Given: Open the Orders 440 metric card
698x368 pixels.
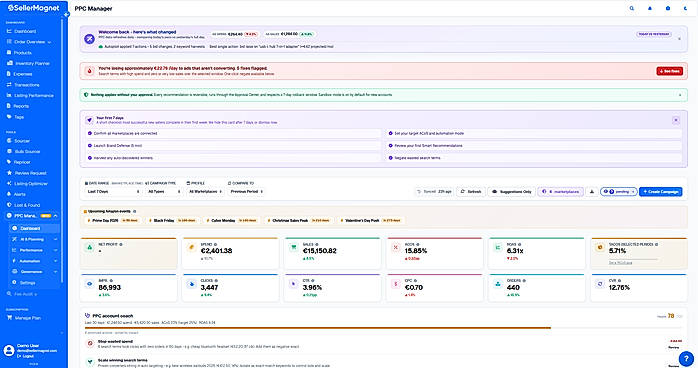Looking at the screenshot, I should click(536, 288).
